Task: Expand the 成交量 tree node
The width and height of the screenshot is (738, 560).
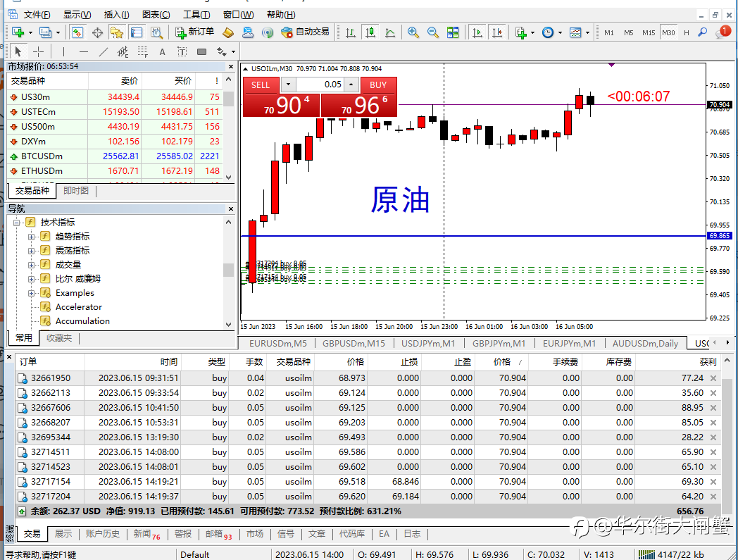Action: point(31,265)
